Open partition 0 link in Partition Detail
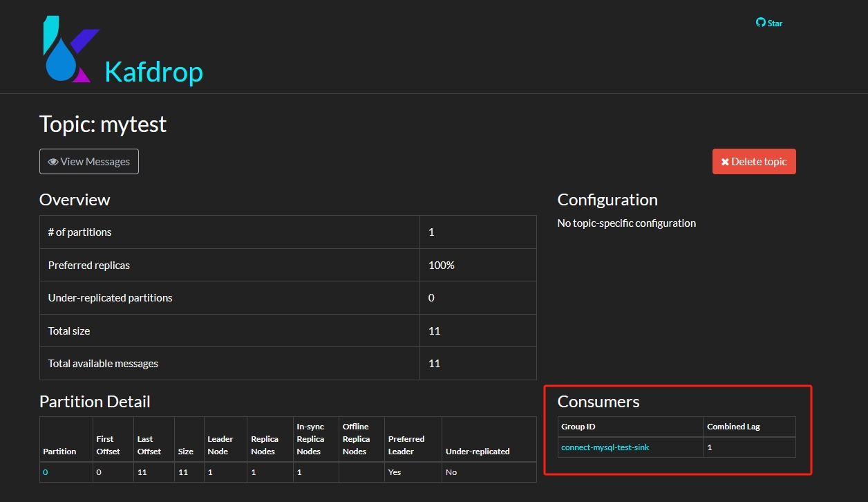The width and height of the screenshot is (868, 502). [46, 472]
